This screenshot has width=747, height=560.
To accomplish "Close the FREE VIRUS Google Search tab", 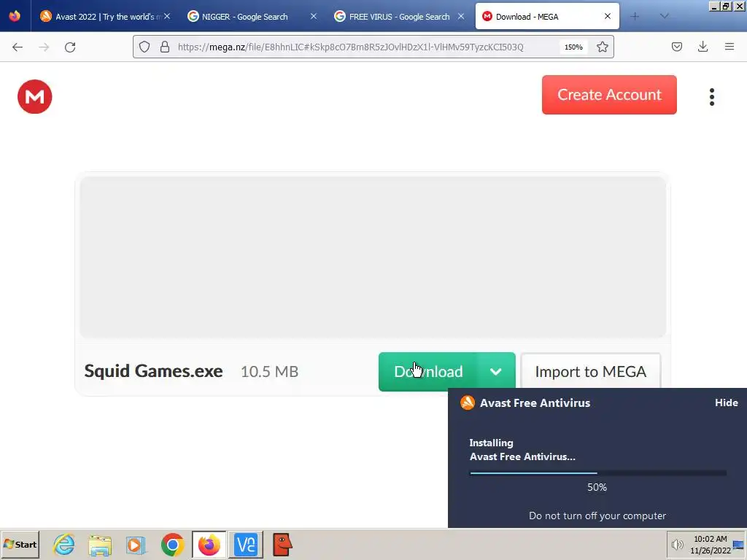I will pos(461,16).
